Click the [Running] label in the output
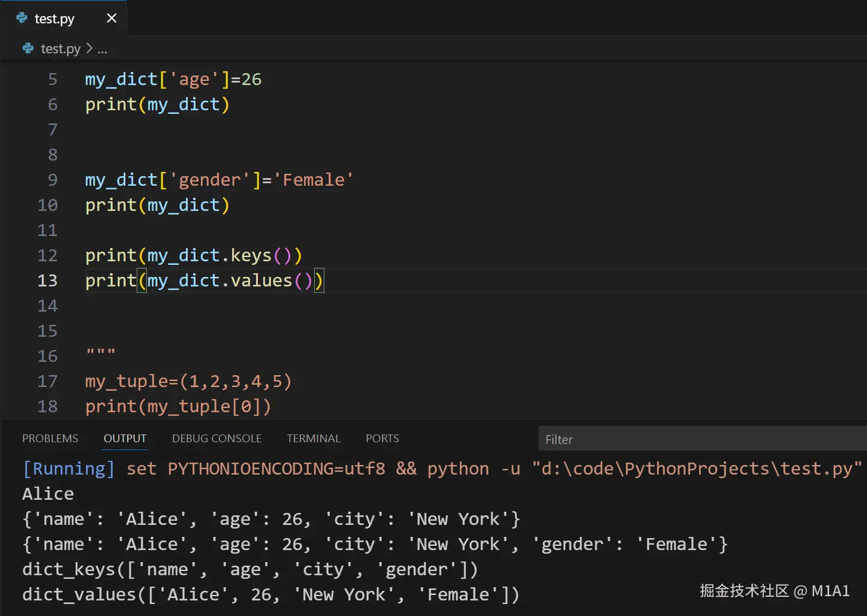867x616 pixels. click(x=68, y=469)
